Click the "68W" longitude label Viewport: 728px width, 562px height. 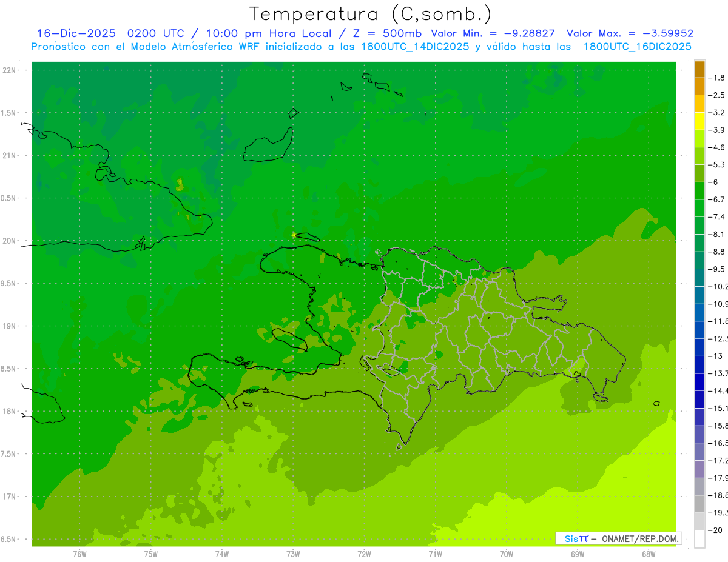[x=649, y=554]
